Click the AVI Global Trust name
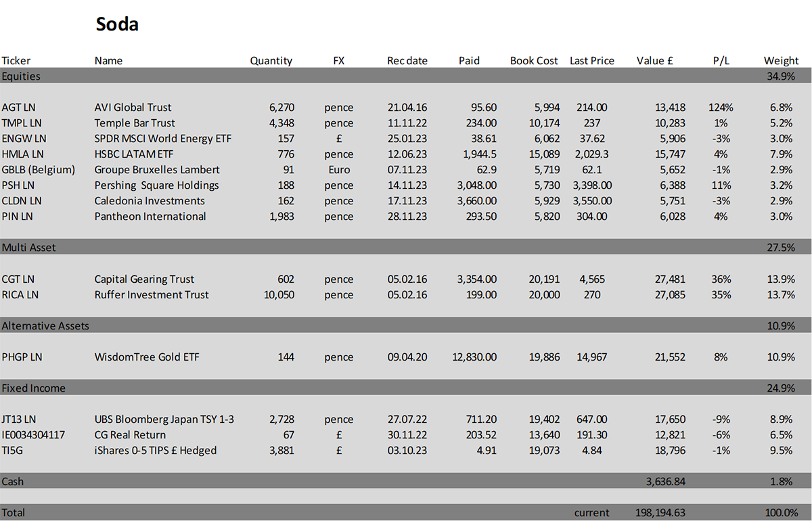The width and height of the screenshot is (812, 521). pyautogui.click(x=133, y=107)
